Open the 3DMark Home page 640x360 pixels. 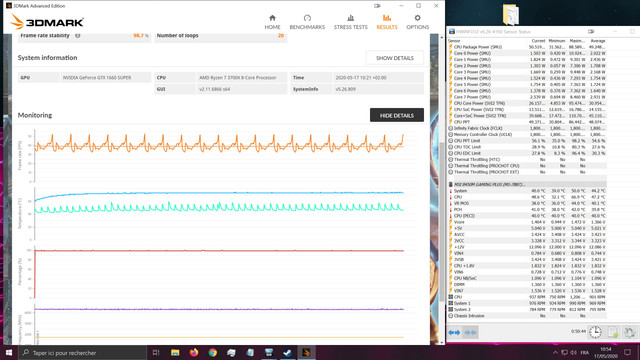click(x=272, y=22)
